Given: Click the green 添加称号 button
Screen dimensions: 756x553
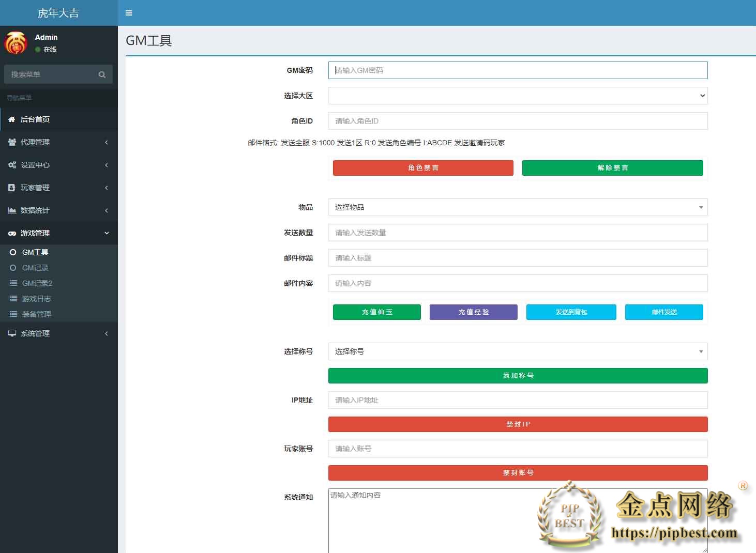Looking at the screenshot, I should [518, 376].
